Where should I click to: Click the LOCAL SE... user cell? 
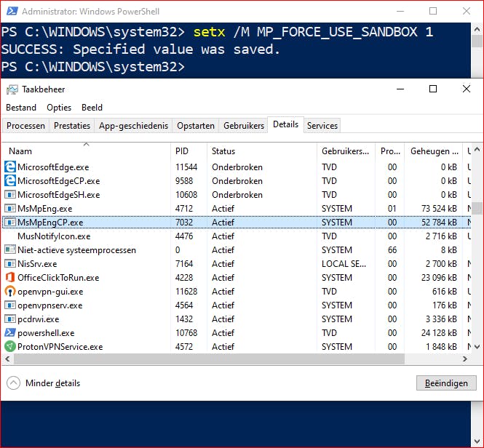pos(344,264)
